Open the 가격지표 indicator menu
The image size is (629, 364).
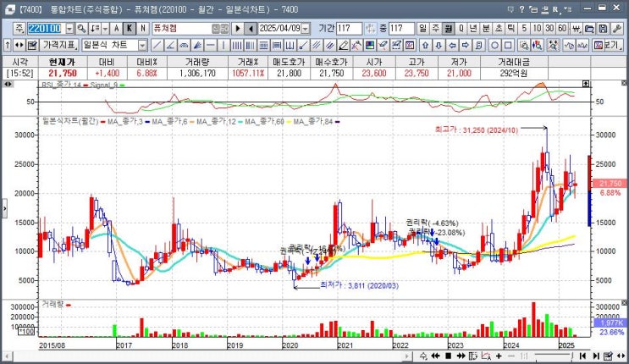point(59,45)
